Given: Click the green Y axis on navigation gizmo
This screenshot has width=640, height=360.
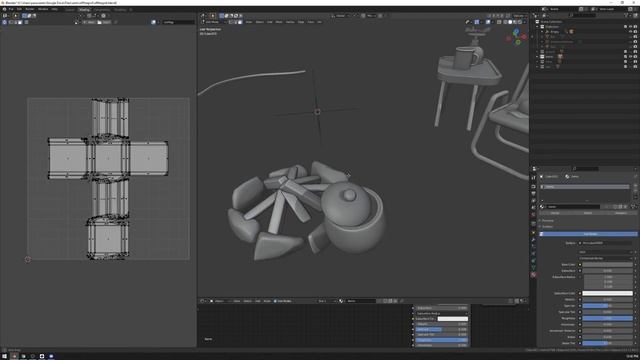Looking at the screenshot, I should [x=518, y=42].
